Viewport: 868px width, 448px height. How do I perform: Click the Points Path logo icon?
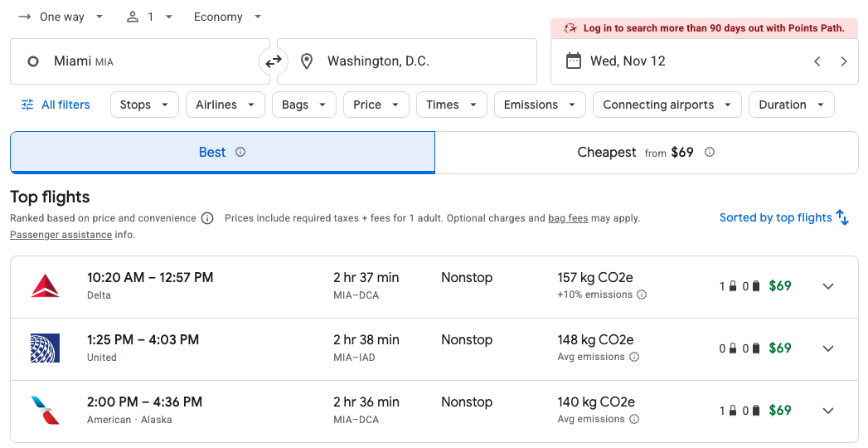[x=570, y=28]
